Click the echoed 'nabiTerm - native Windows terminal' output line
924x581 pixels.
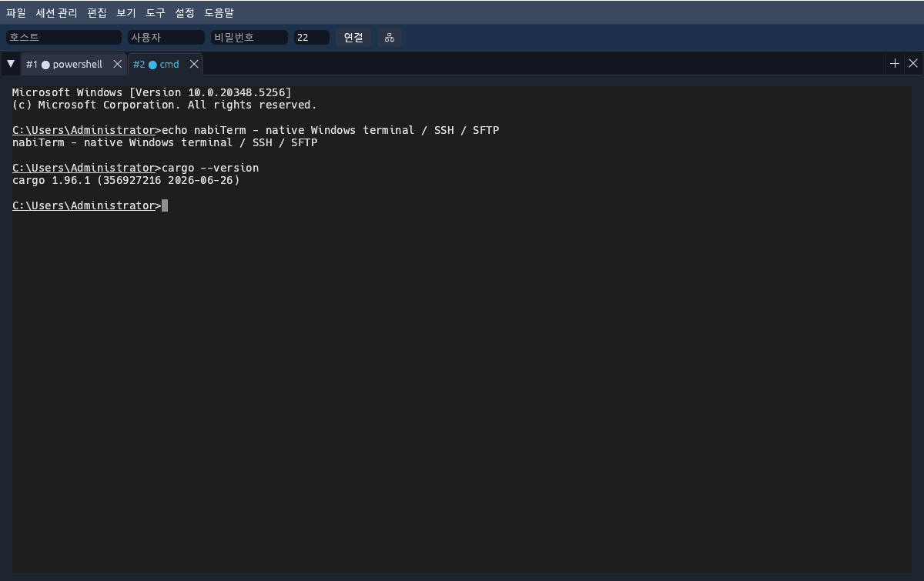[x=165, y=142]
